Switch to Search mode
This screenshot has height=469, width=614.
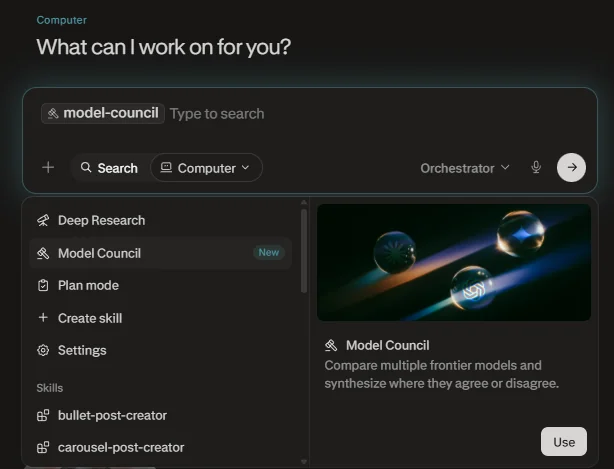pos(109,168)
